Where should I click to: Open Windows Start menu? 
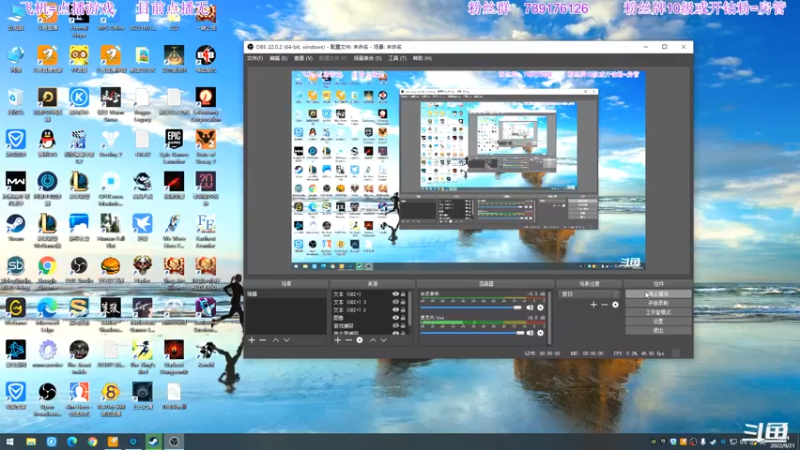point(10,441)
